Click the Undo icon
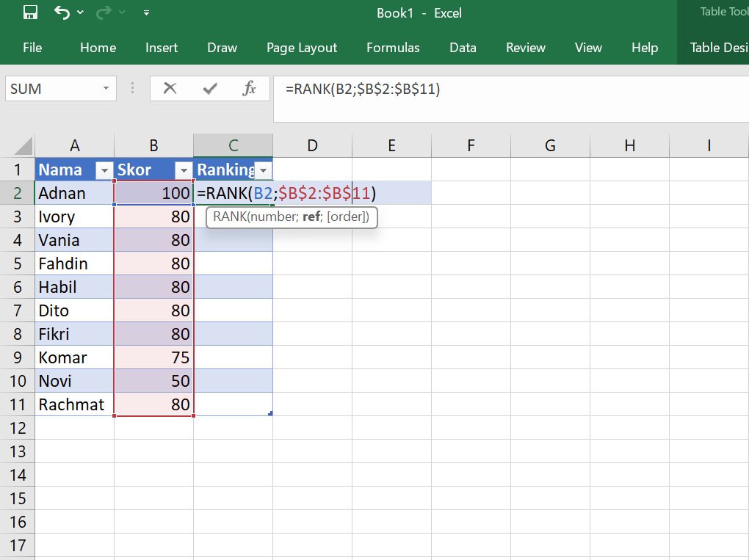749x560 pixels. pos(61,12)
